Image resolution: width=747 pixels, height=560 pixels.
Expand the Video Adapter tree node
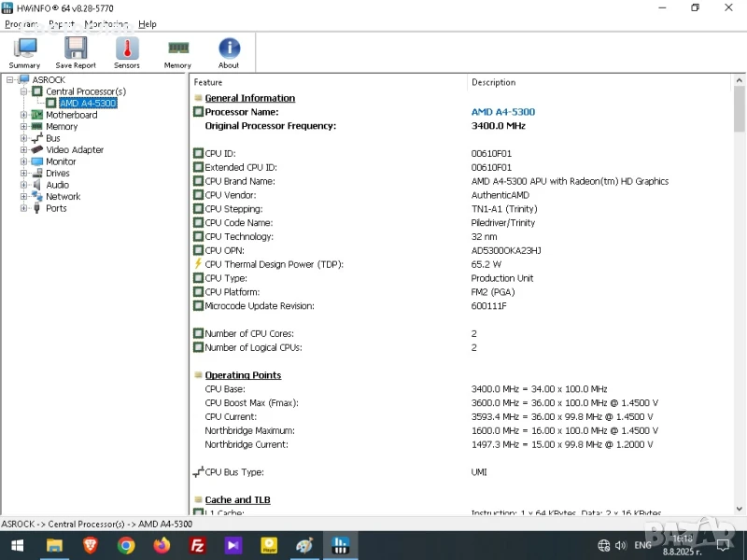[24, 149]
